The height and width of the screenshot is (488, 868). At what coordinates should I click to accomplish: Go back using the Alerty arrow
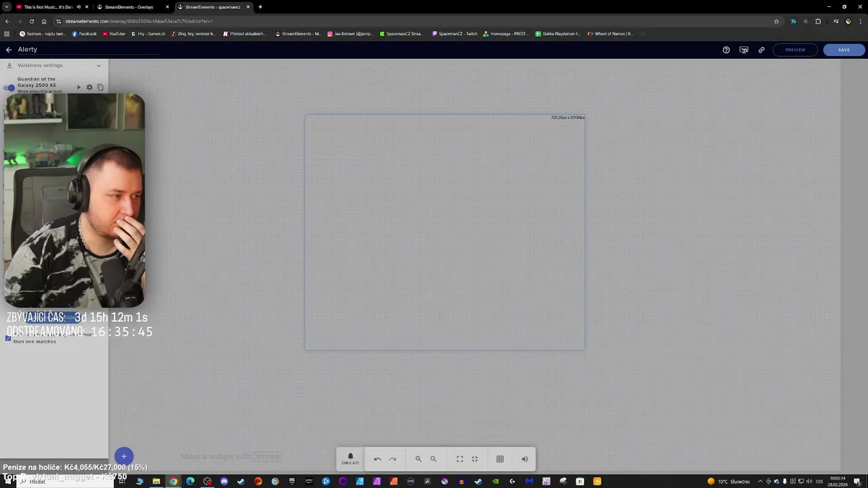9,49
